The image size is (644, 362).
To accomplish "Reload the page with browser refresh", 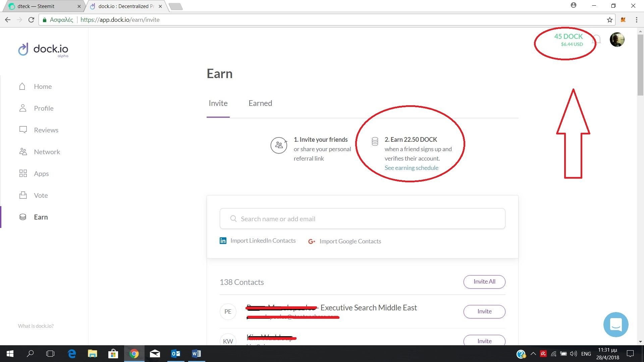I will [x=31, y=20].
